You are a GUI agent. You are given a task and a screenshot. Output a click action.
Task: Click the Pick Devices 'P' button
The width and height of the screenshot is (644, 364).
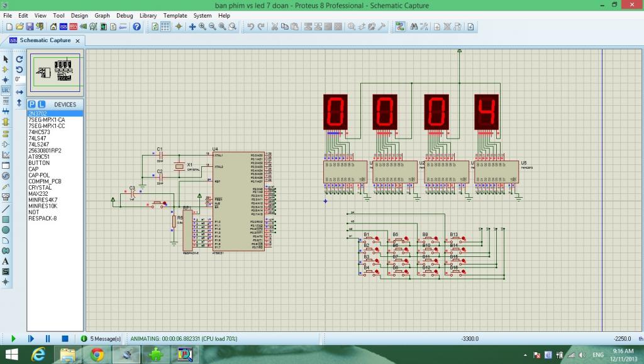[x=32, y=105]
